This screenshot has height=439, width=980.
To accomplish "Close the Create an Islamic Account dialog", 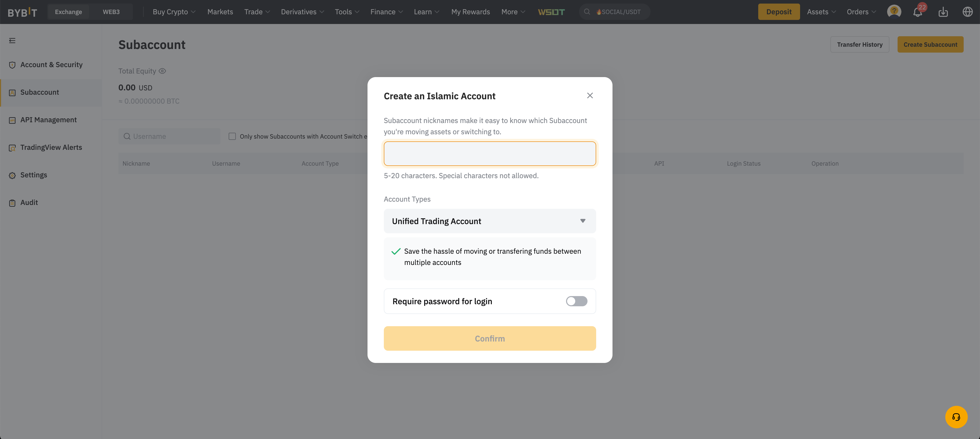I will tap(590, 95).
